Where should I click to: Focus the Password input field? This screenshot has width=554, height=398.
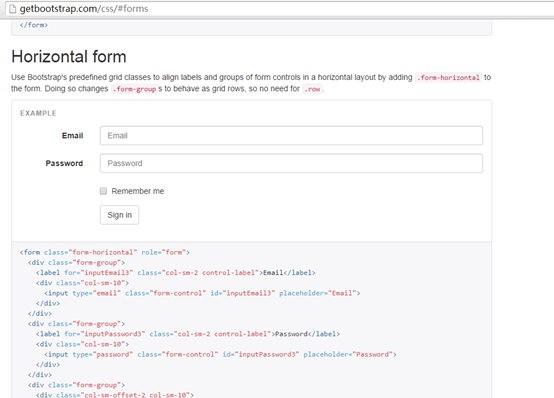click(x=291, y=163)
